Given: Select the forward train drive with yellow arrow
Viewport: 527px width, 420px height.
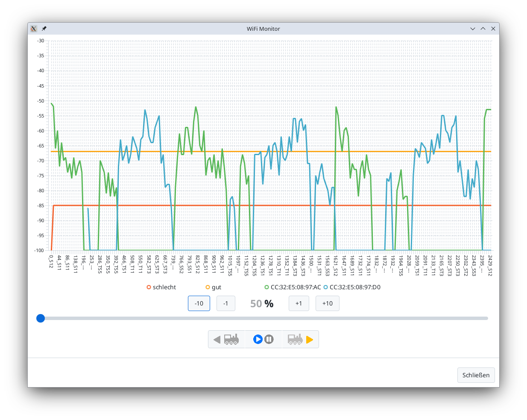Looking at the screenshot, I should point(300,339).
